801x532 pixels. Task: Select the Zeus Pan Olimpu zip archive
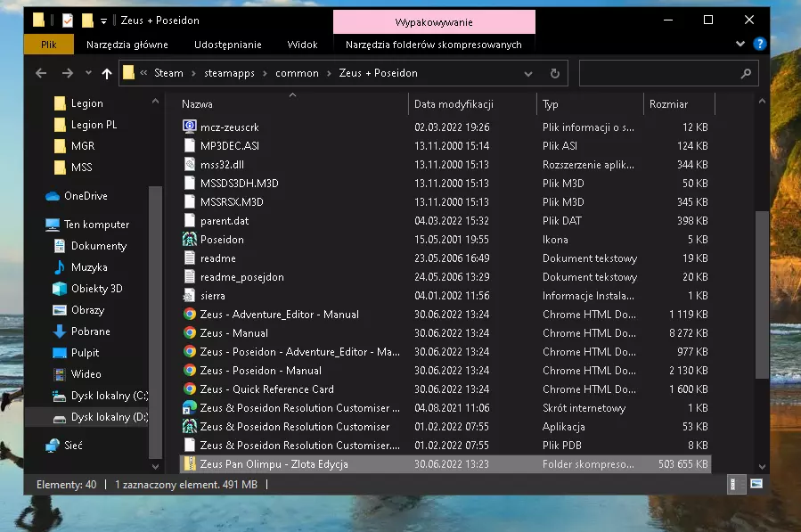point(274,464)
